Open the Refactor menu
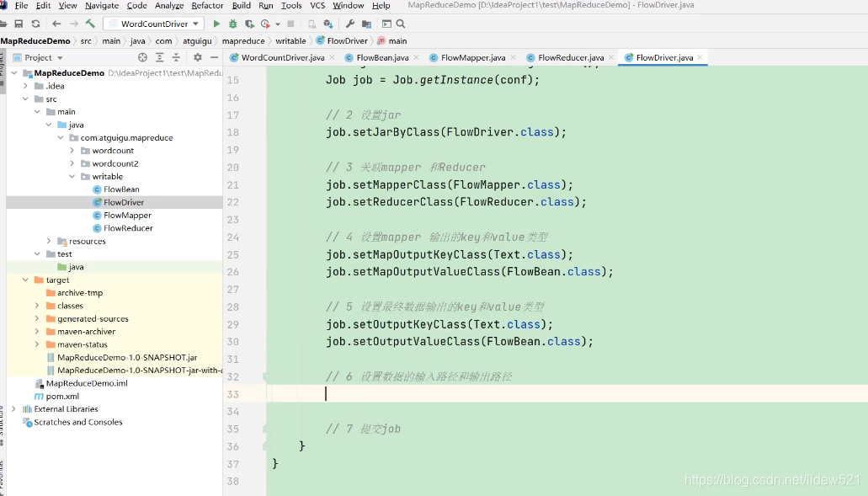This screenshot has height=496, width=868. click(207, 6)
